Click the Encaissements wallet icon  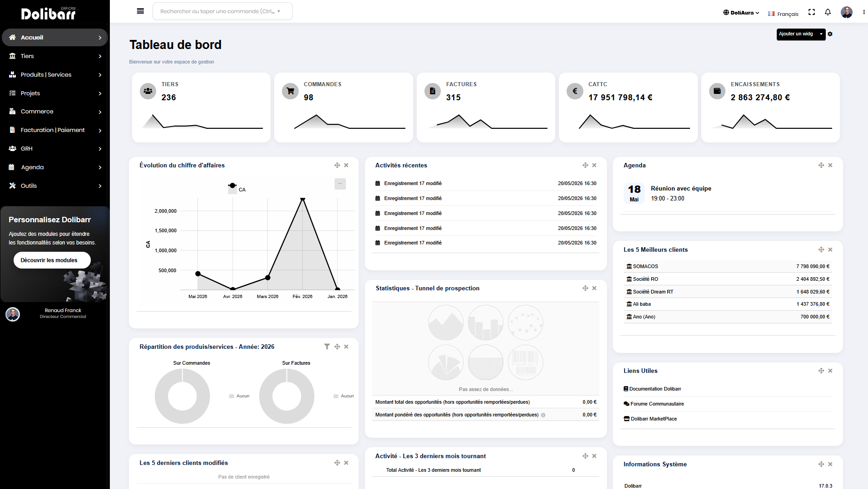point(717,91)
